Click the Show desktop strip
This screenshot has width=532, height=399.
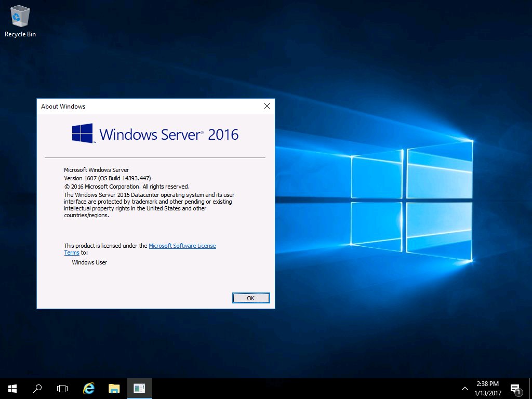pyautogui.click(x=530, y=389)
